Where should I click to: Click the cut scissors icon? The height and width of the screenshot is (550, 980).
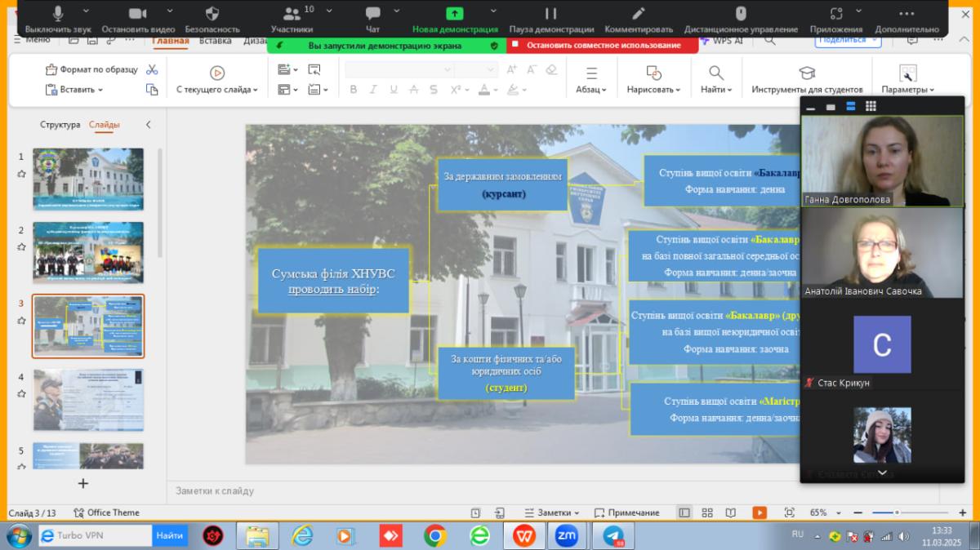(x=152, y=69)
